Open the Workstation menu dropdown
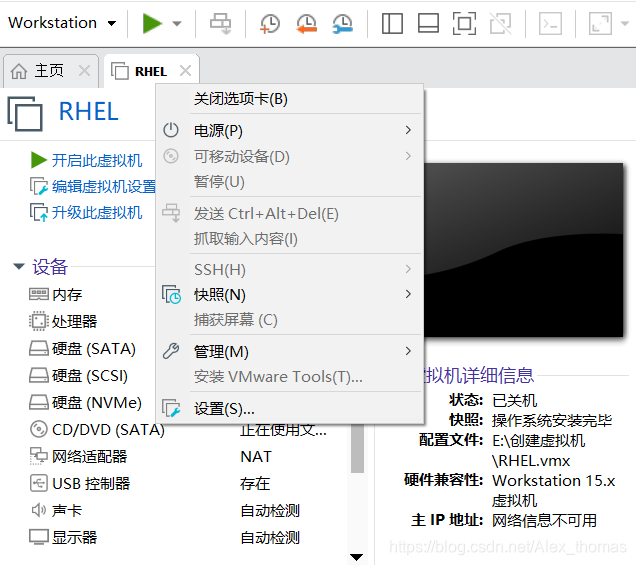This screenshot has width=636, height=565. [62, 23]
